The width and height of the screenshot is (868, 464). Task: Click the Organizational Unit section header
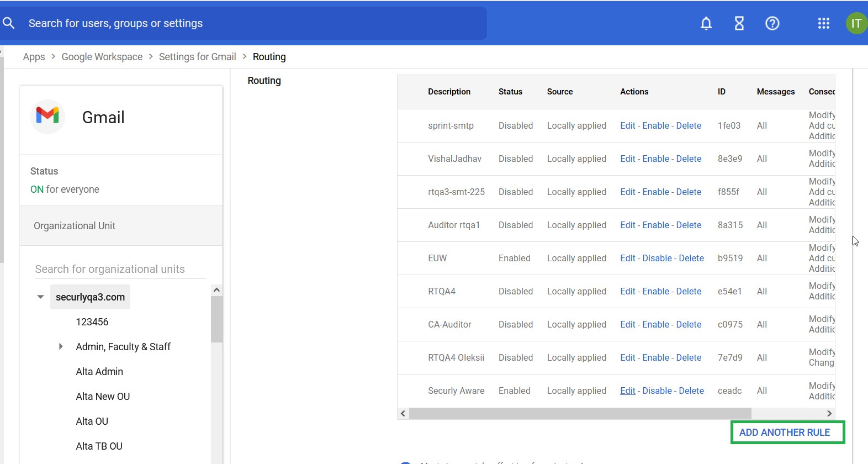[121, 226]
